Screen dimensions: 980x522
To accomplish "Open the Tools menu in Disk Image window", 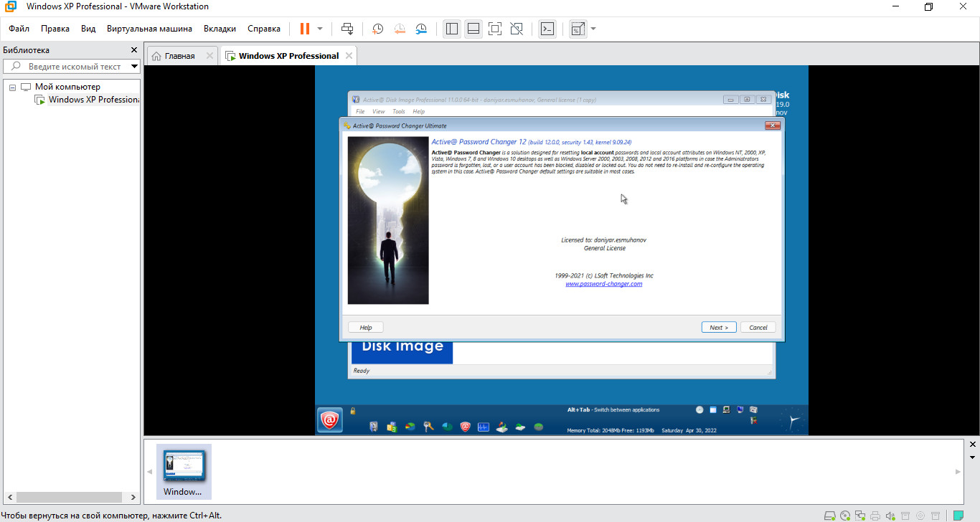I will [399, 112].
